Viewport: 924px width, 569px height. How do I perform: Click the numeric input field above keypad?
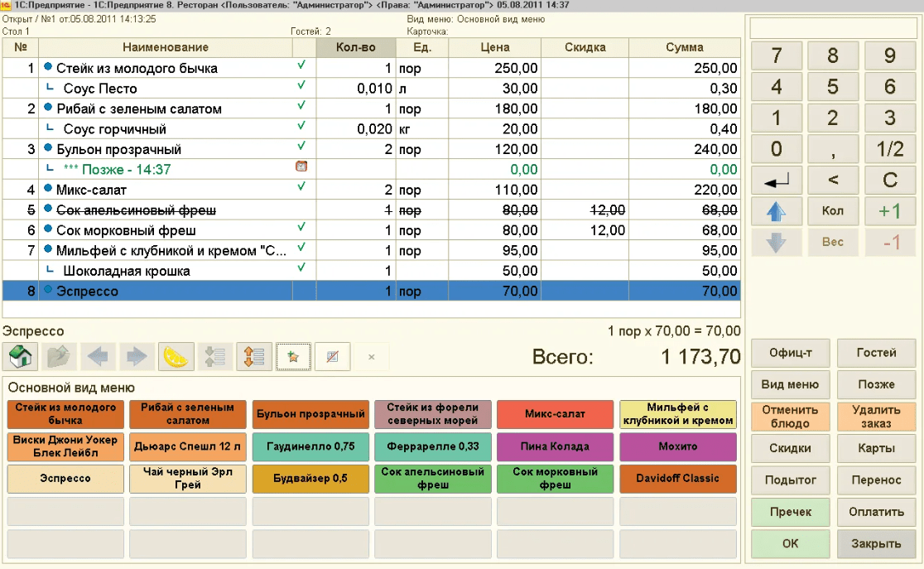(x=833, y=27)
